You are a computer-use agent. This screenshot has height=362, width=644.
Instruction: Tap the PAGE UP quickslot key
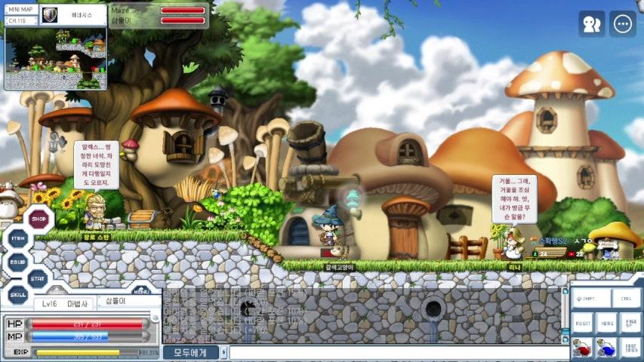631,324
